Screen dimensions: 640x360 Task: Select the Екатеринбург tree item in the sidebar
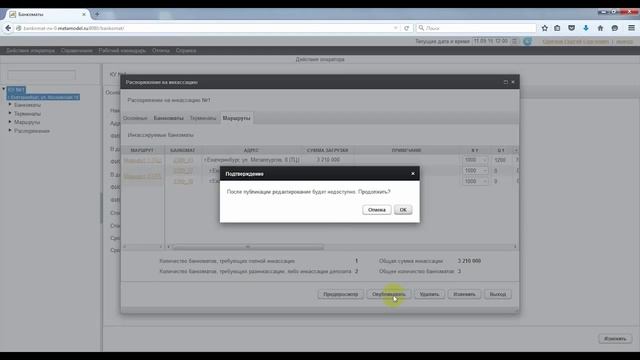[x=44, y=97]
